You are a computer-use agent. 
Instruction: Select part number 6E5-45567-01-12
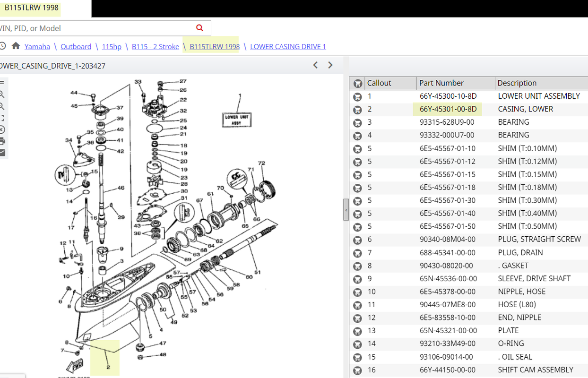point(448,162)
